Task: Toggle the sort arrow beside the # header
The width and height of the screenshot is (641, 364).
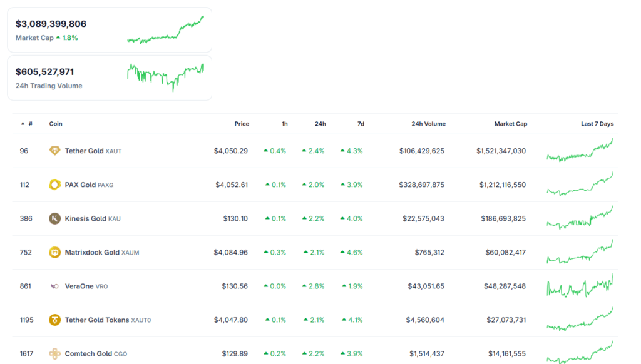Action: (x=23, y=123)
